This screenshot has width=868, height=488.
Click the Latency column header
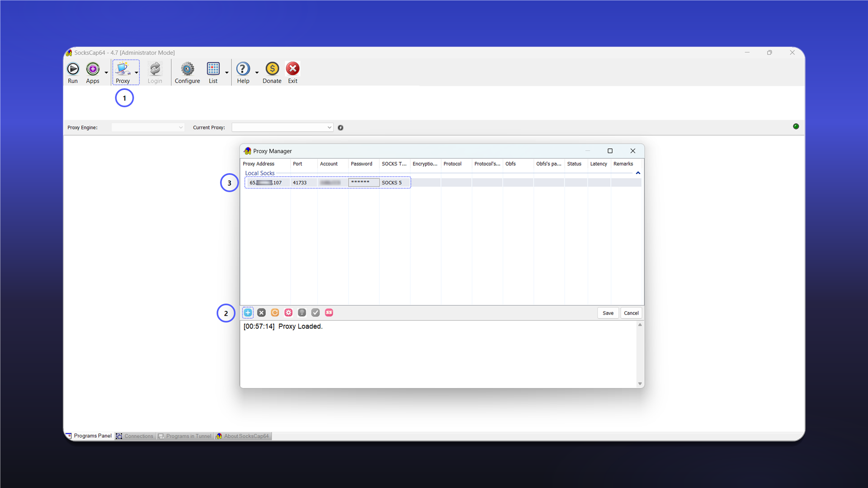click(599, 164)
